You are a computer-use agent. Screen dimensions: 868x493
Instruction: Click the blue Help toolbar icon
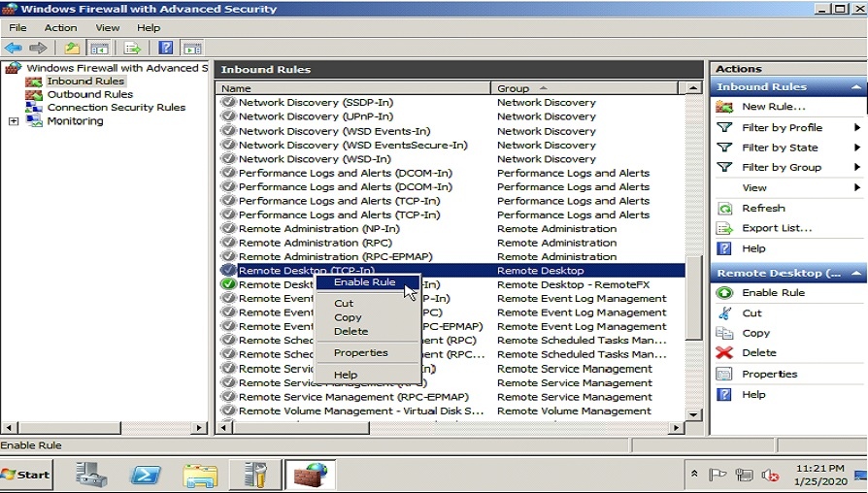(166, 49)
